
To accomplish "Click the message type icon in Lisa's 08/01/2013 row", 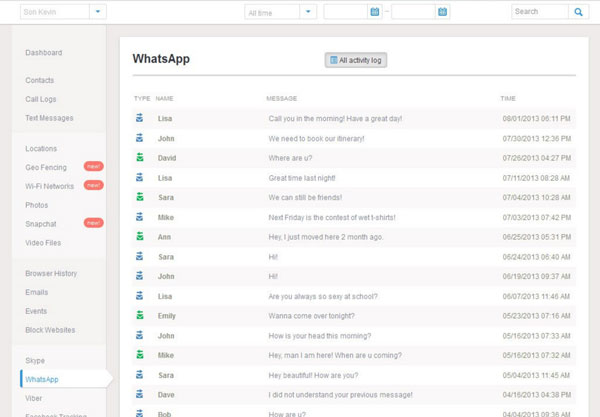I will [x=140, y=118].
